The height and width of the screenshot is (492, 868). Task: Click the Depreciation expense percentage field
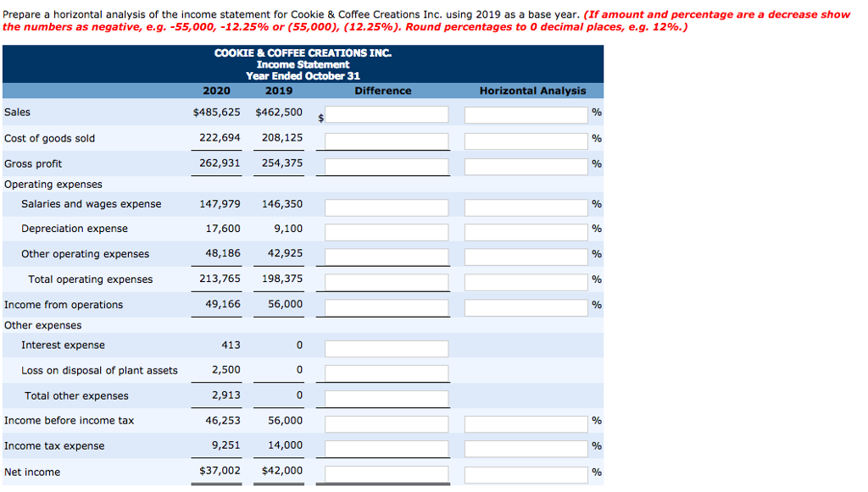click(526, 232)
